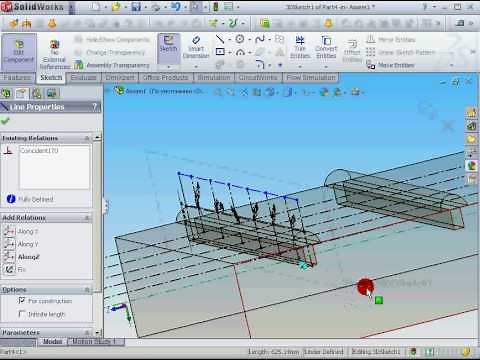Open Assembly Transparency option

click(112, 65)
